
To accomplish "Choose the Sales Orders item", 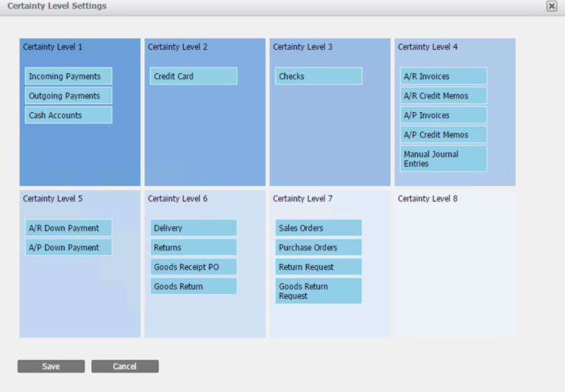I will [318, 228].
